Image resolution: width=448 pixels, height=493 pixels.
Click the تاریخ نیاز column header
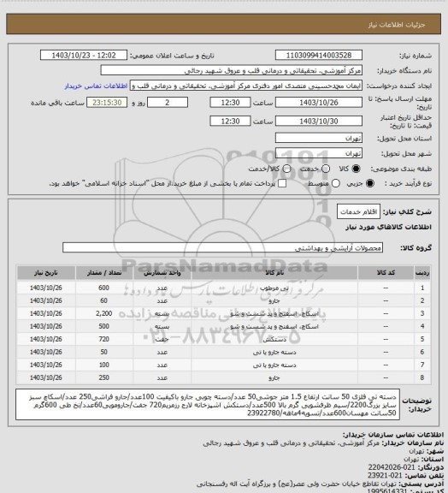coord(46,273)
